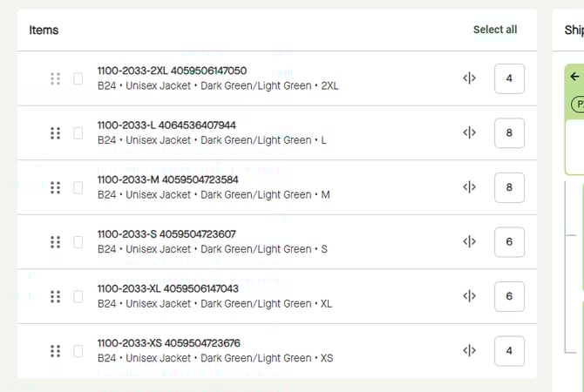The width and height of the screenshot is (584, 392).
Task: Click quantity box for 1100-2033-L
Action: click(509, 133)
